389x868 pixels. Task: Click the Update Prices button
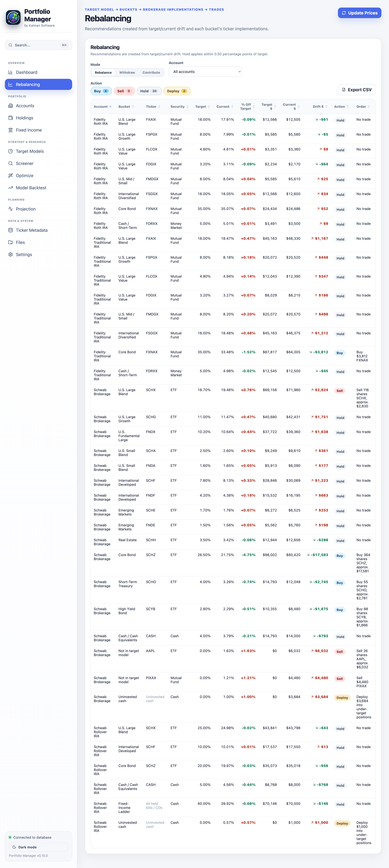[359, 13]
